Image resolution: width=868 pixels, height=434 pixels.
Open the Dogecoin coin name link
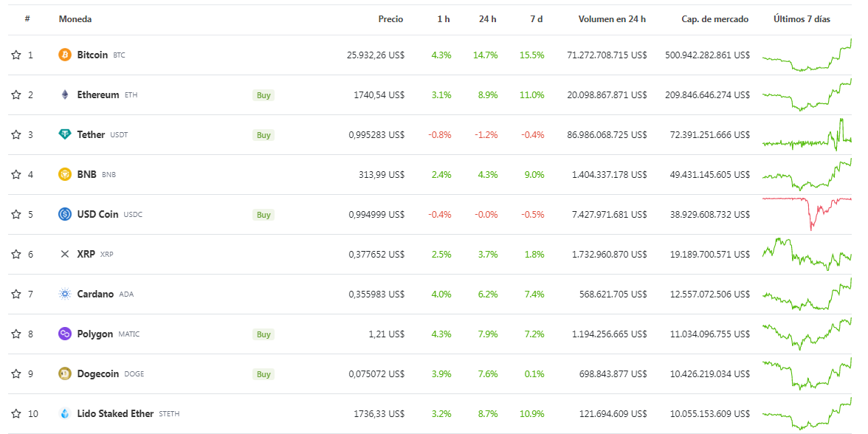(98, 373)
